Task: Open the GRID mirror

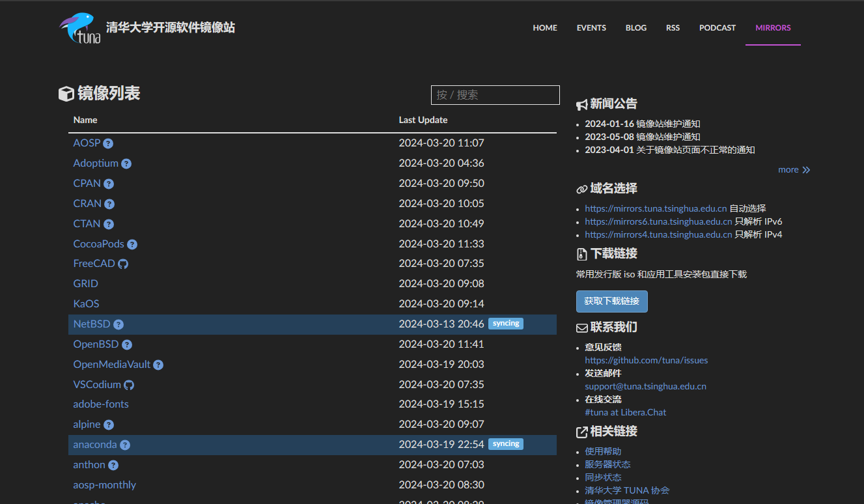Action: pyautogui.click(x=85, y=284)
